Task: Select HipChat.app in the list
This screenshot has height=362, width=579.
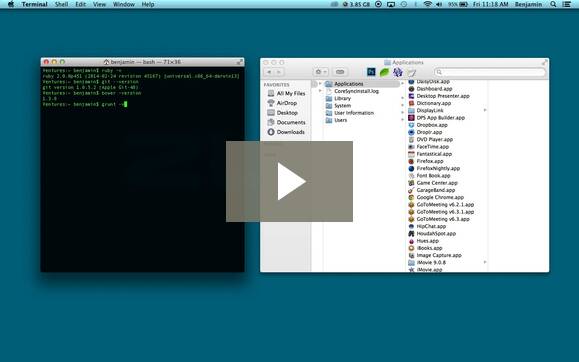Action: 427,226
